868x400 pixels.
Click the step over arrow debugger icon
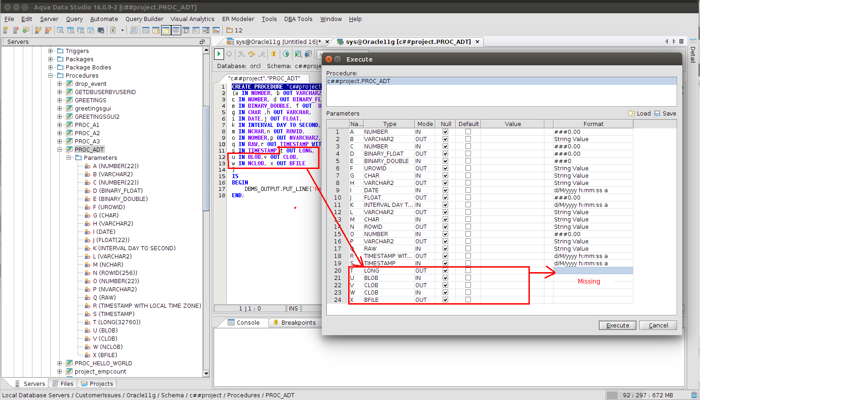(x=251, y=54)
